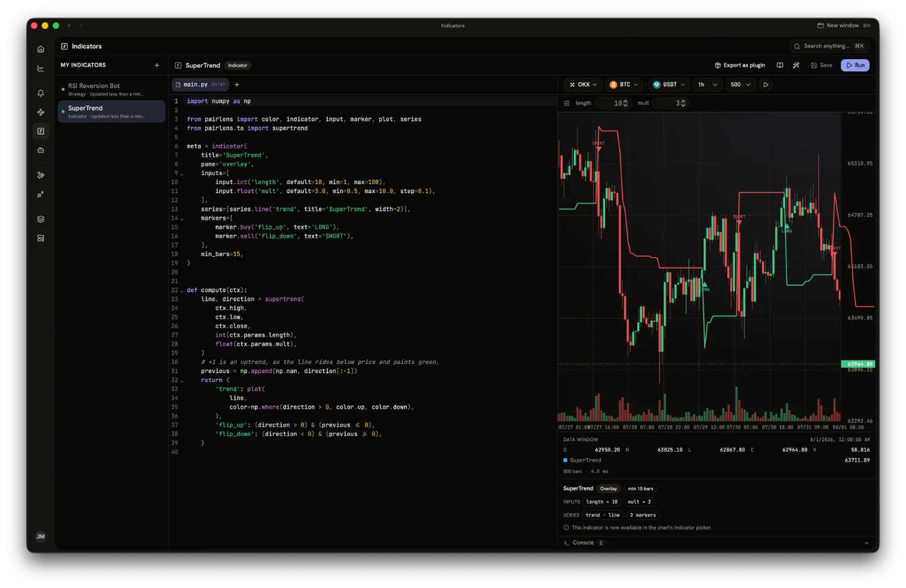
Task: Select the Indicators function icon in sidebar
Action: [x=40, y=131]
